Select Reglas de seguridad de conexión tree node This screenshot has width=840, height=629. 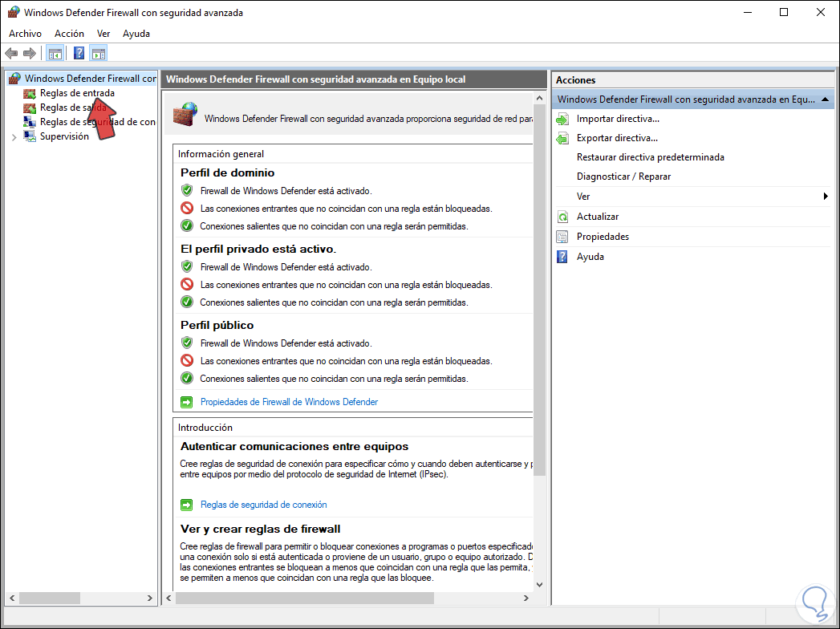click(x=98, y=122)
